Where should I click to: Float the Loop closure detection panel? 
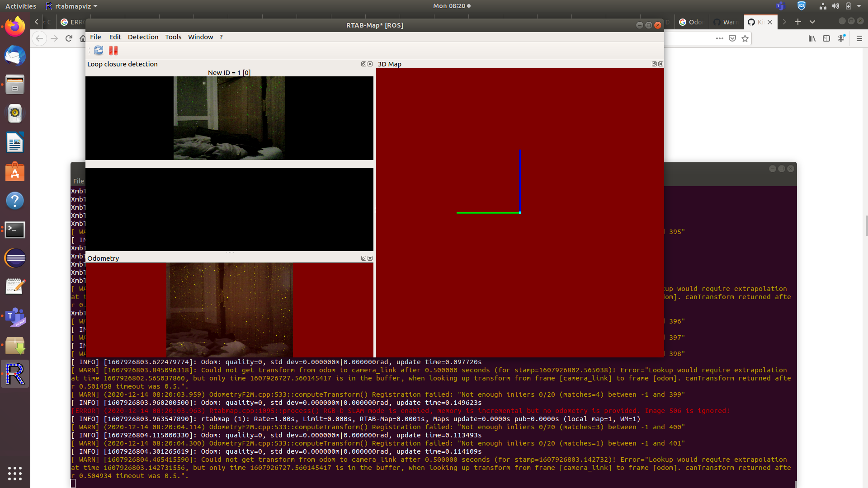(363, 64)
